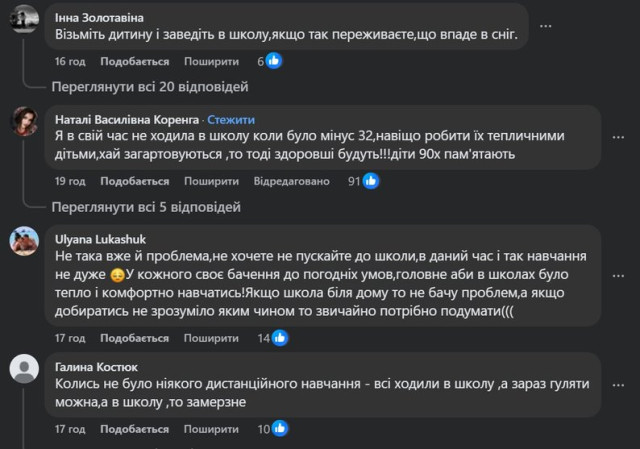Click like reaction icon showing 91 reactions

pyautogui.click(x=370, y=181)
